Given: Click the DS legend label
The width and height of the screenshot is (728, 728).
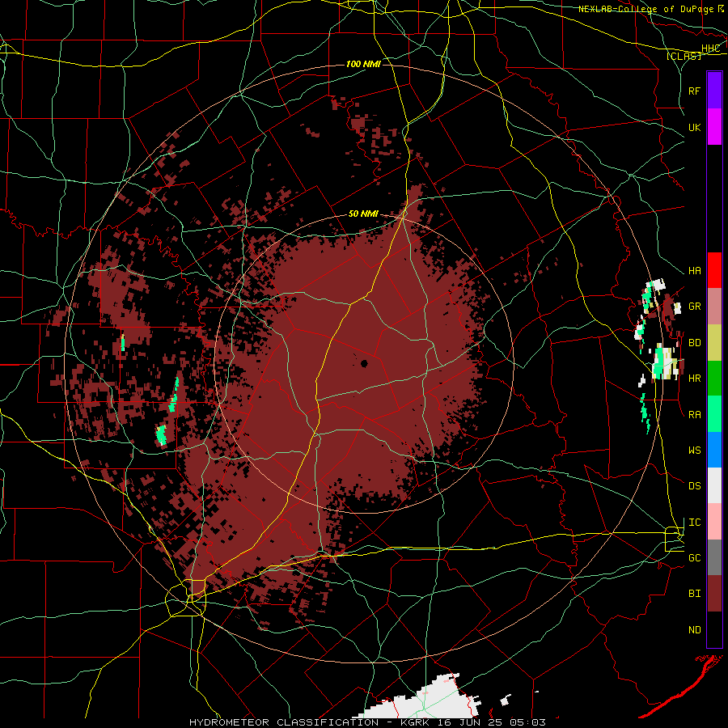Looking at the screenshot, I should coord(694,486).
